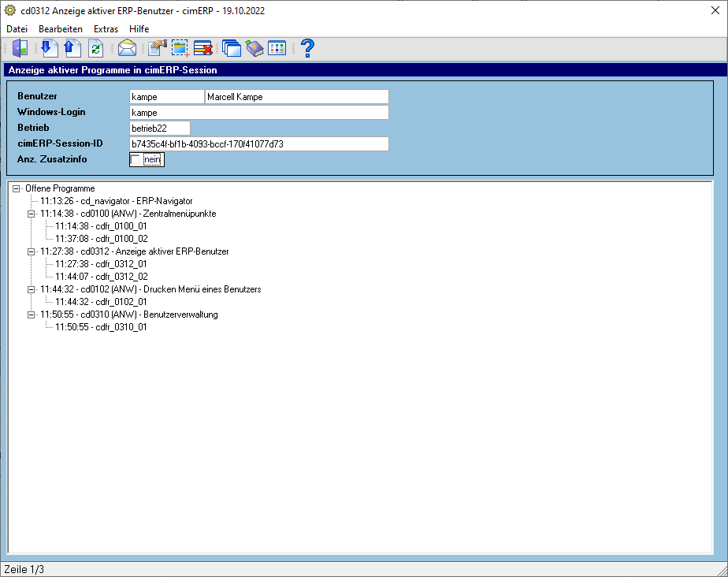Click the table row delete icon with red X
Image resolution: width=728 pixels, height=577 pixels.
pyautogui.click(x=203, y=48)
